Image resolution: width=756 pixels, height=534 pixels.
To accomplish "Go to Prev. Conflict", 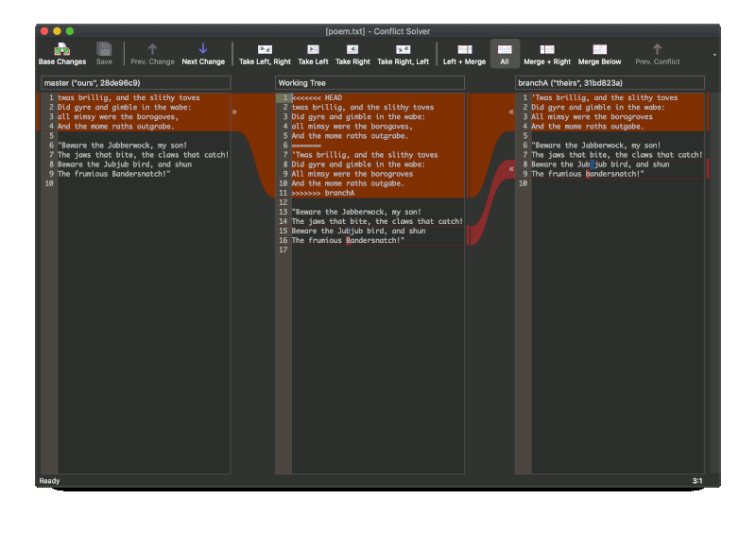I will coord(657,54).
